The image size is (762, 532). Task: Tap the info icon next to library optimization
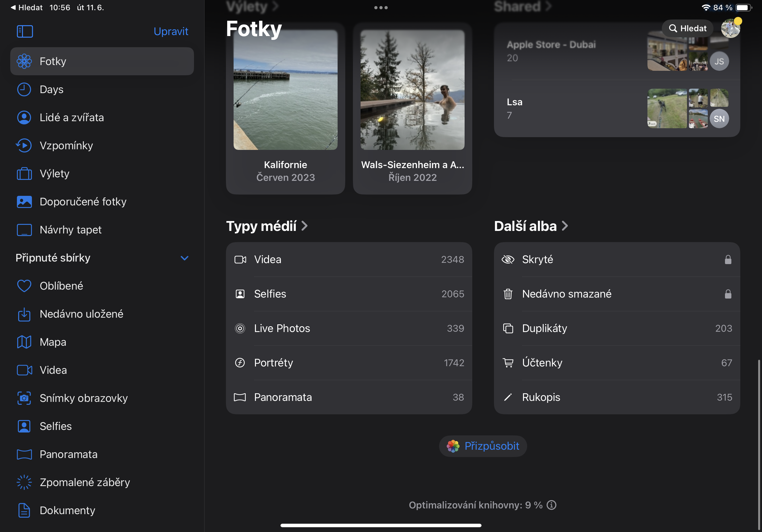(551, 505)
